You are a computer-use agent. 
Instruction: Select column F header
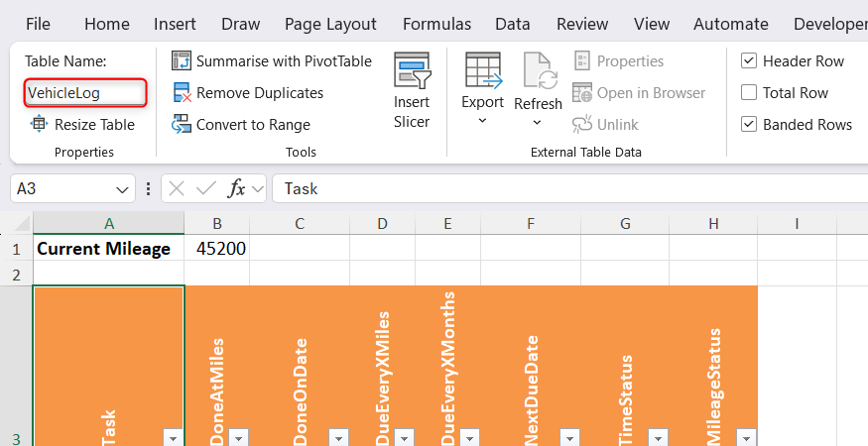[531, 224]
